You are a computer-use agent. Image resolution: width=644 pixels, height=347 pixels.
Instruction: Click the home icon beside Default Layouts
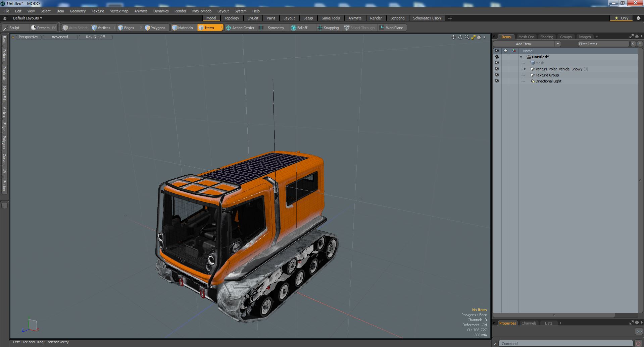coord(5,18)
